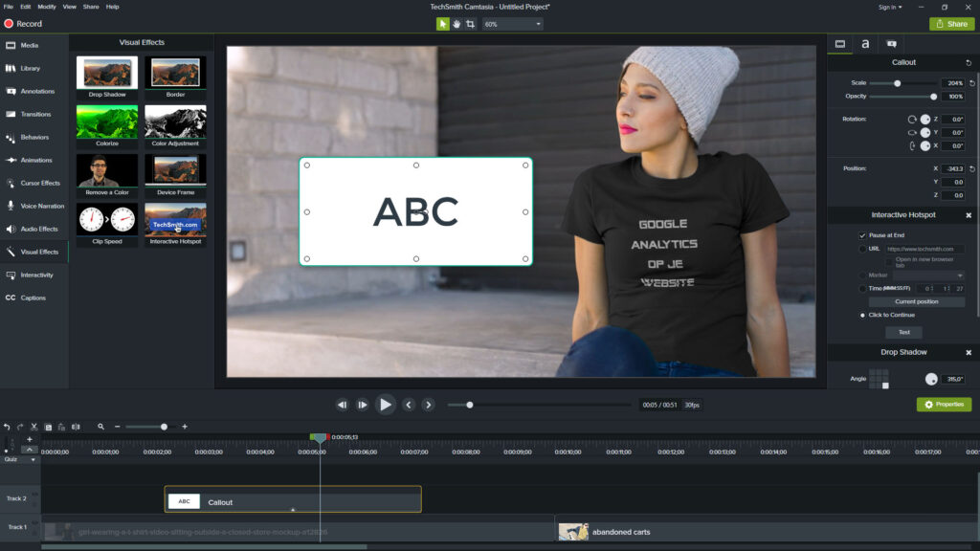The image size is (980, 551).
Task: Open the Sign in dropdown
Action: point(890,7)
